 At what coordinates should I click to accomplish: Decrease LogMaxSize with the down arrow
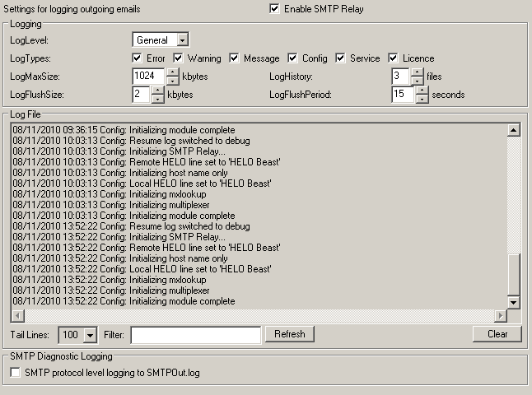(x=172, y=81)
